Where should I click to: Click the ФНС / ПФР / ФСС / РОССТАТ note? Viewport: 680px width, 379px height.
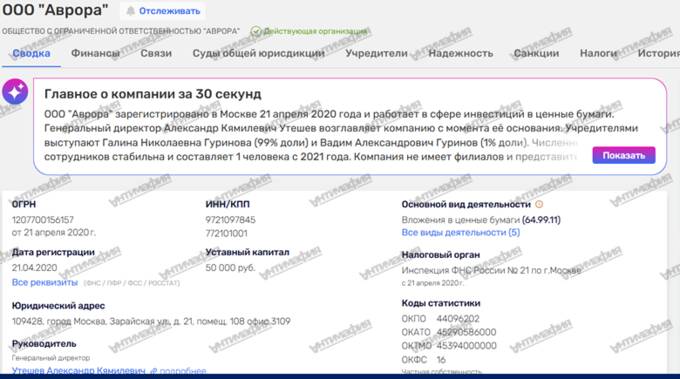click(x=131, y=283)
